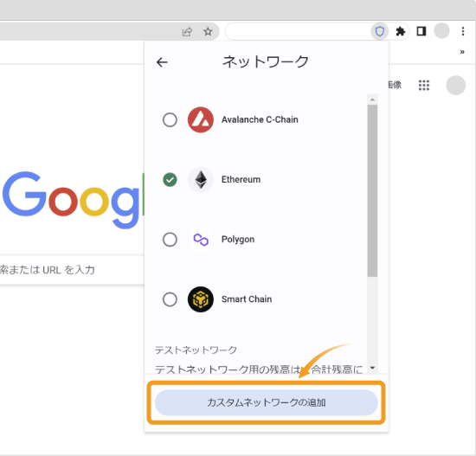Select the Polygon radio button

click(x=170, y=239)
